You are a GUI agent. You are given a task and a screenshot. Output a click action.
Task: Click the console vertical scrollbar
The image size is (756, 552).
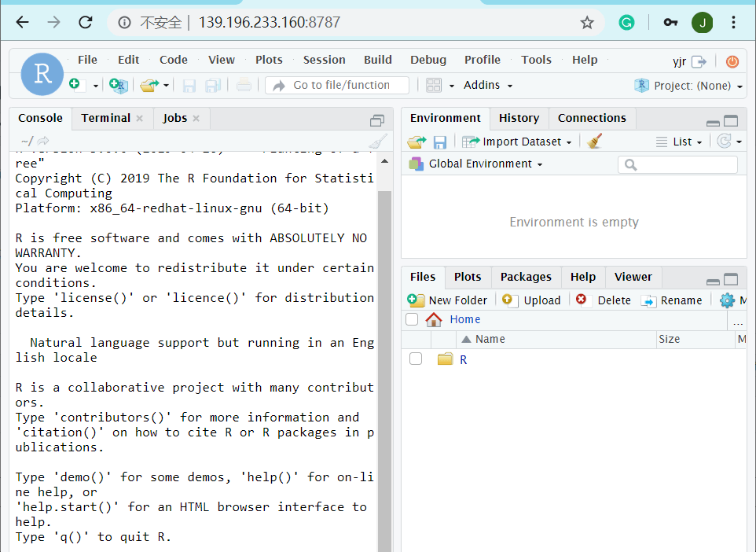click(385, 354)
